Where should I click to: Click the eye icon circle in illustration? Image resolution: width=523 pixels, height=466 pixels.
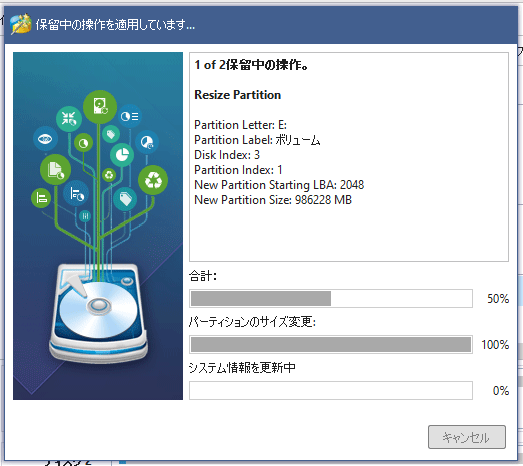45,138
